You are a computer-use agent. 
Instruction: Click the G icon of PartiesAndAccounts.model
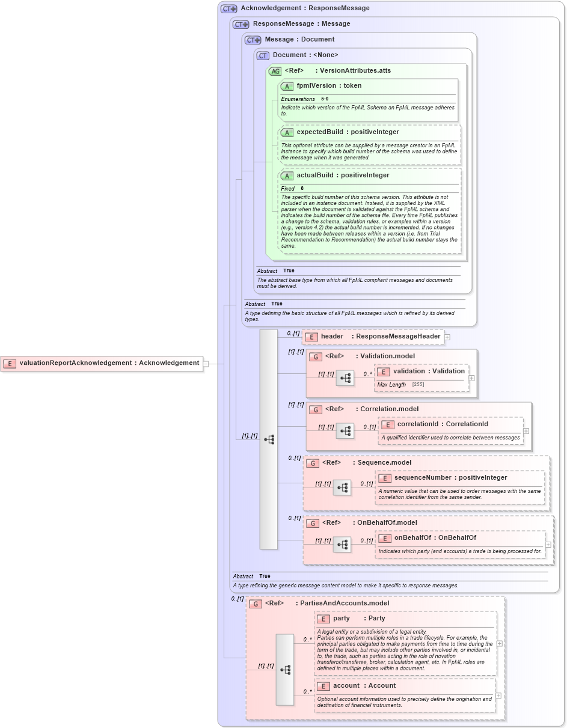pos(256,604)
